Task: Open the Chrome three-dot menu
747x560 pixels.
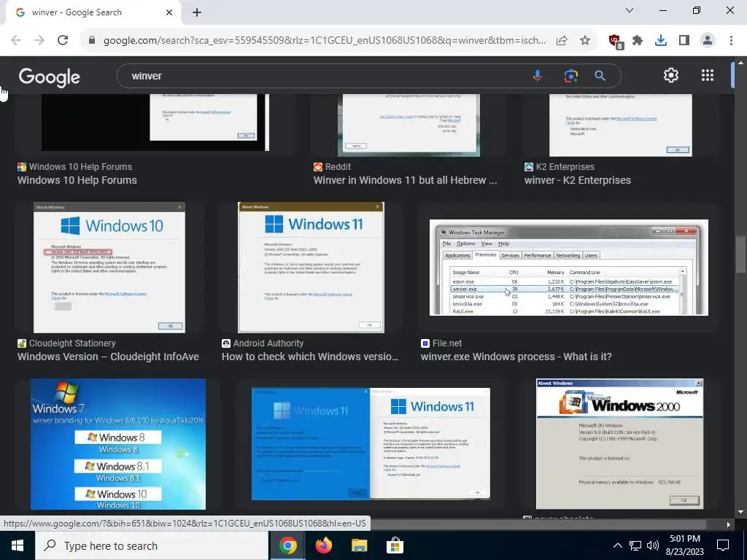Action: [x=731, y=41]
